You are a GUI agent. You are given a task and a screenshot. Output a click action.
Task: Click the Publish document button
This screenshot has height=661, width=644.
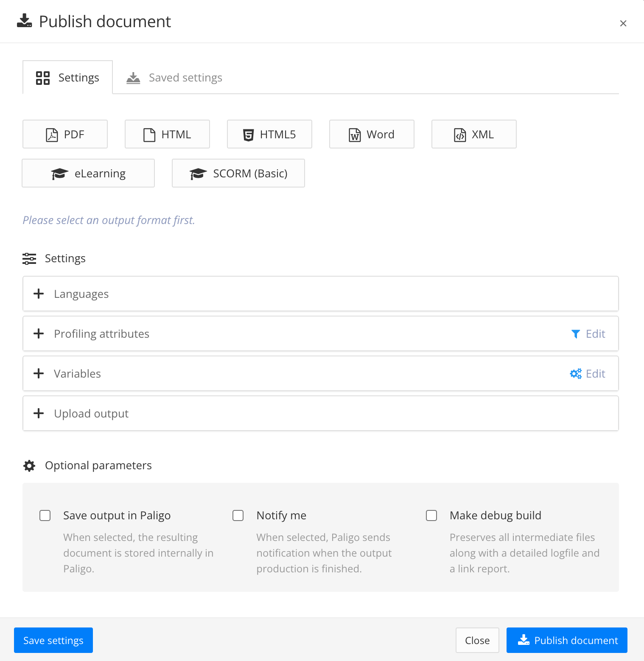(x=567, y=640)
